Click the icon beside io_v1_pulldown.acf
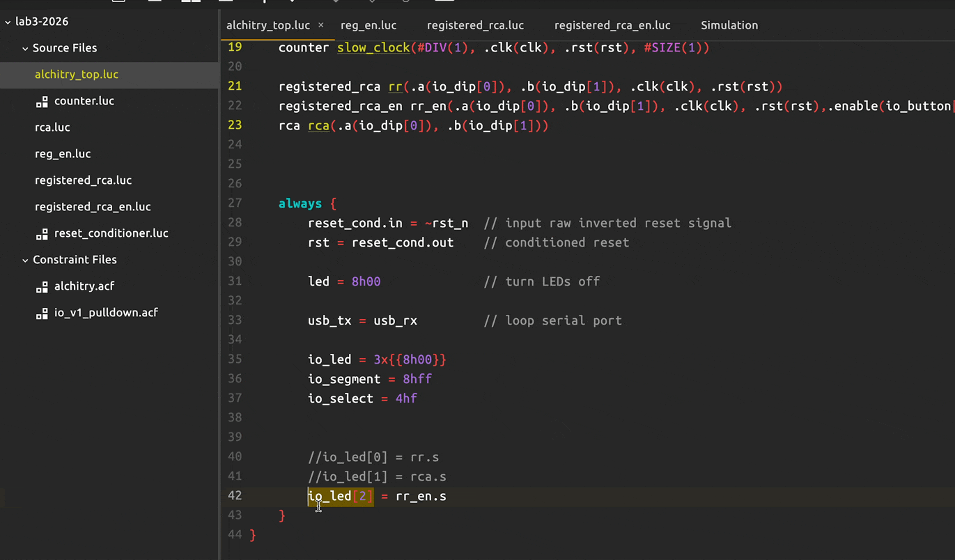The image size is (955, 560). tap(42, 313)
